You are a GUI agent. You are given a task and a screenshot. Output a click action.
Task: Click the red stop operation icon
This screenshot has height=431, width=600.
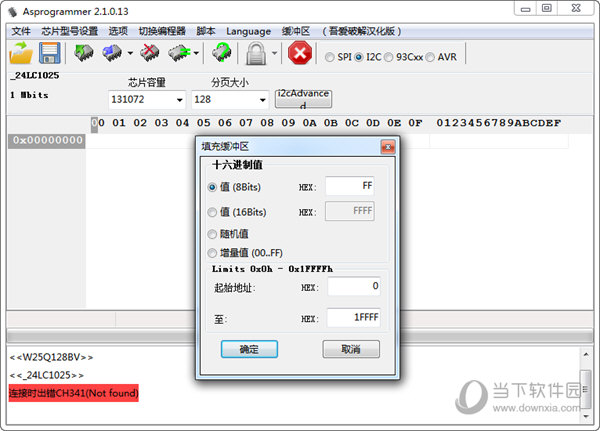[x=300, y=53]
